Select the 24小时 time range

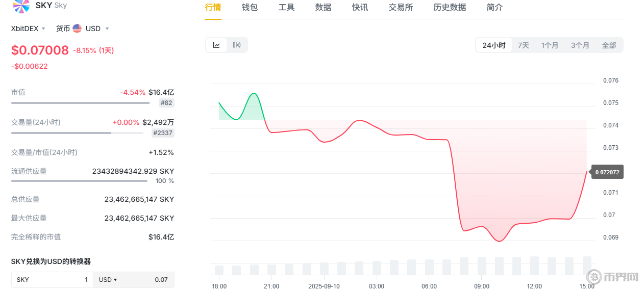tap(493, 45)
